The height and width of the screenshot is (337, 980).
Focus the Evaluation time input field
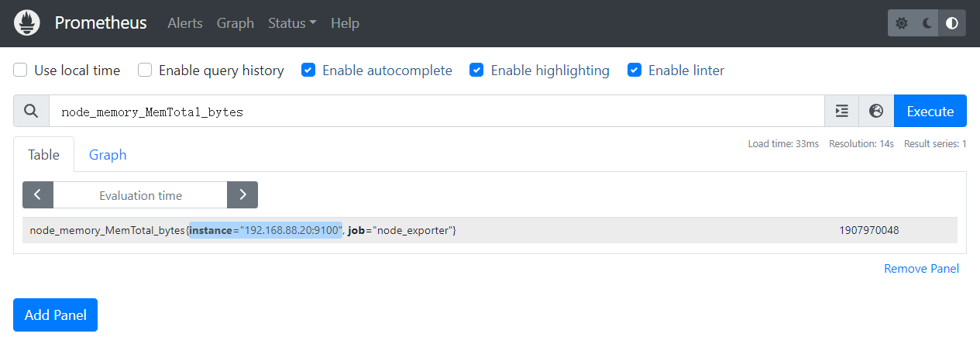coord(140,195)
